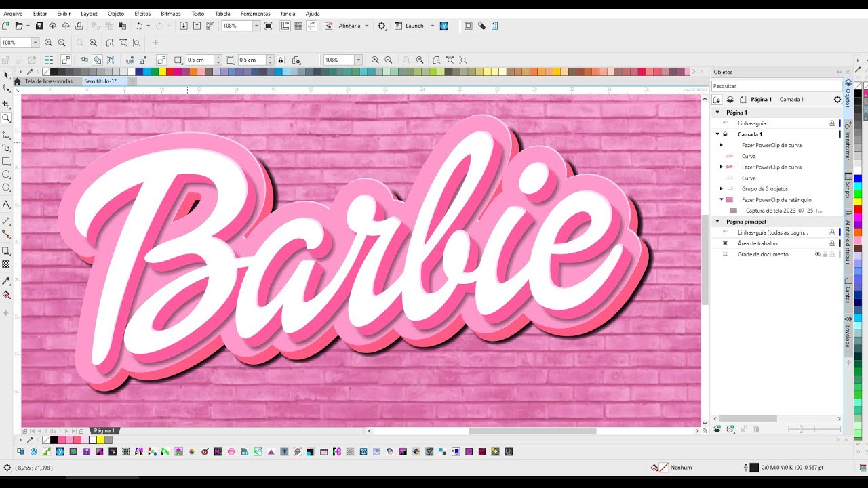The image size is (868, 488).
Task: Toggle show guidelines icon
Action: (x=311, y=26)
